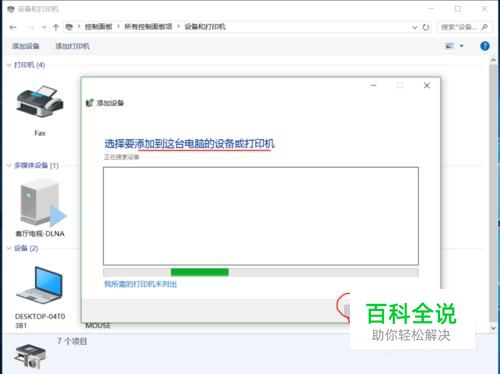The height and width of the screenshot is (374, 500).
Task: Expand the address bar history dropdown
Action: pyautogui.click(x=415, y=27)
